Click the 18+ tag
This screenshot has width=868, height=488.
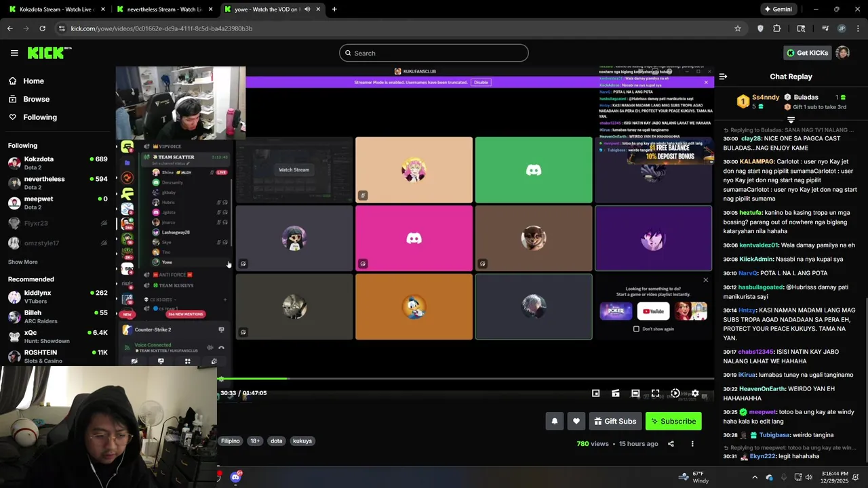pyautogui.click(x=255, y=441)
